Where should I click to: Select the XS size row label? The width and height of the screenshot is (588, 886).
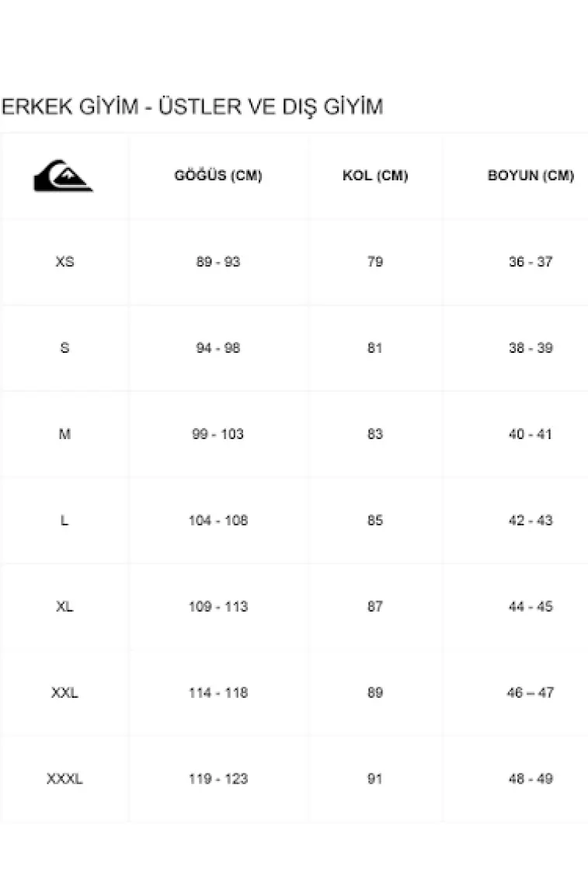[x=64, y=262]
